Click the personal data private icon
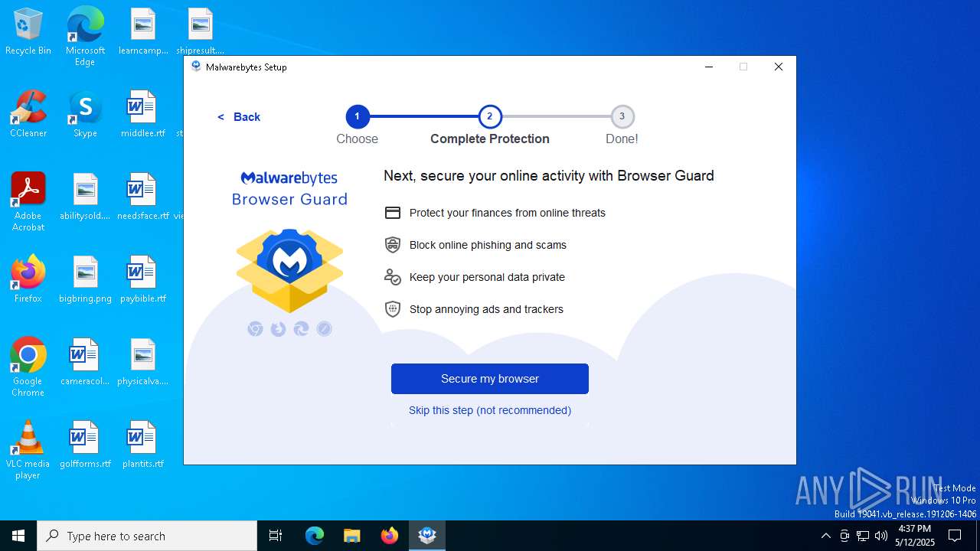The width and height of the screenshot is (980, 551). pyautogui.click(x=393, y=277)
